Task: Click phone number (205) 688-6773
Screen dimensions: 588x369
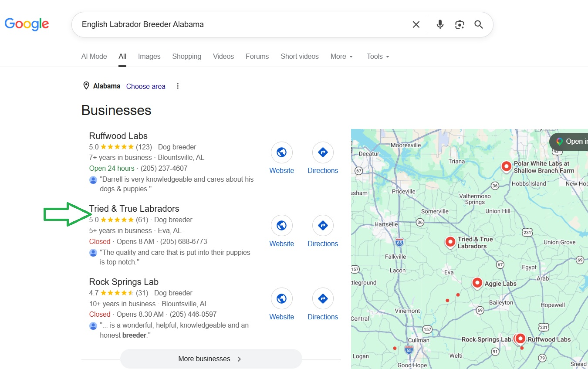Action: 184,242
